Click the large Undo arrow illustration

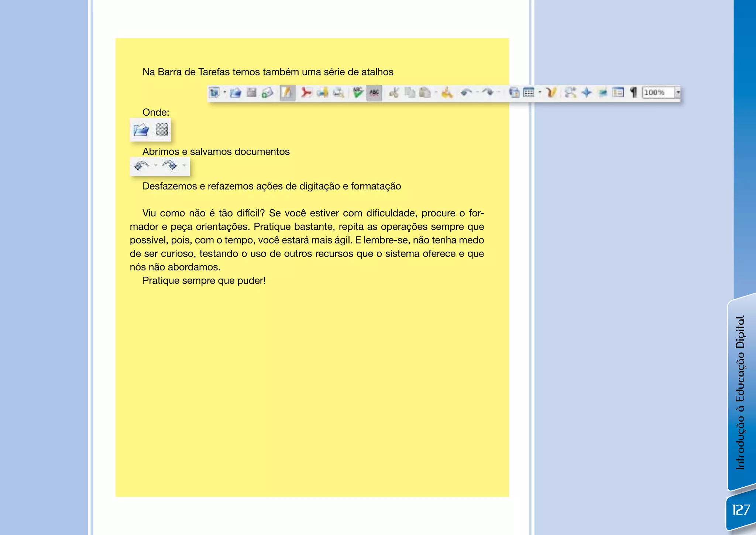[x=141, y=166]
